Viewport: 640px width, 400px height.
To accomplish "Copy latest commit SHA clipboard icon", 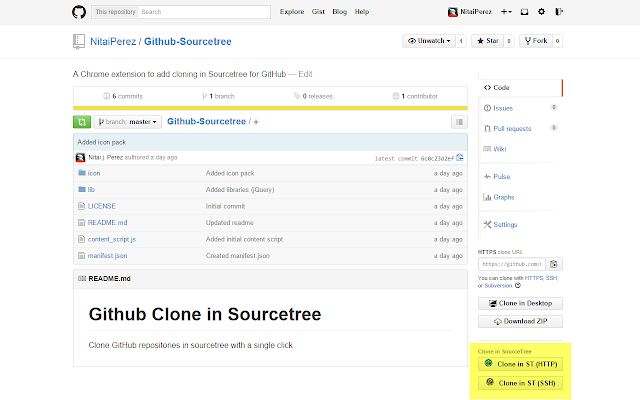I will pos(460,158).
